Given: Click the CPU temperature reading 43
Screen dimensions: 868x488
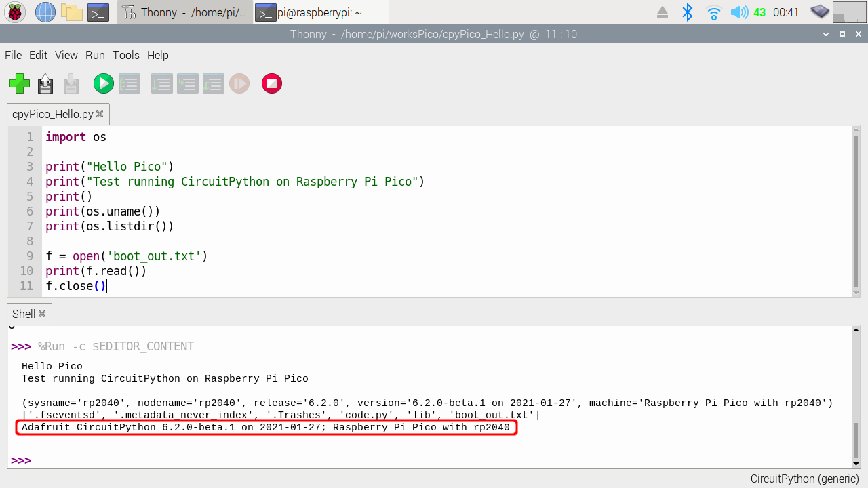Looking at the screenshot, I should pyautogui.click(x=759, y=12).
